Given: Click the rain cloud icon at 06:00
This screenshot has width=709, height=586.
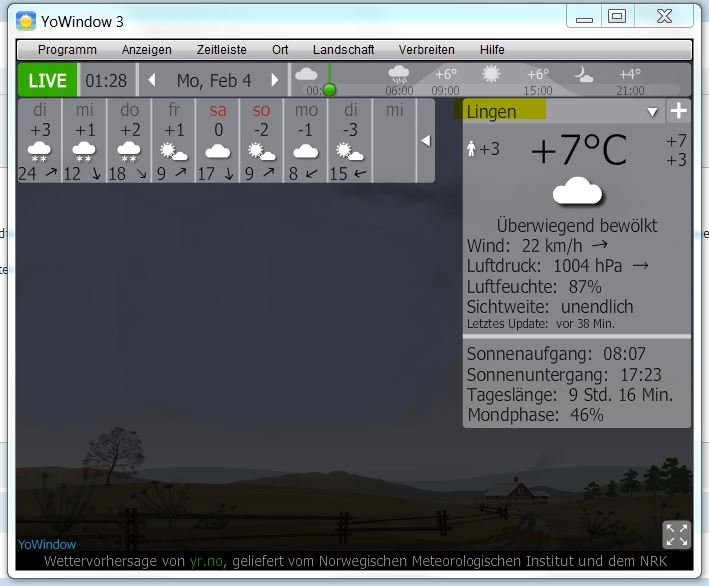Looking at the screenshot, I should (399, 74).
